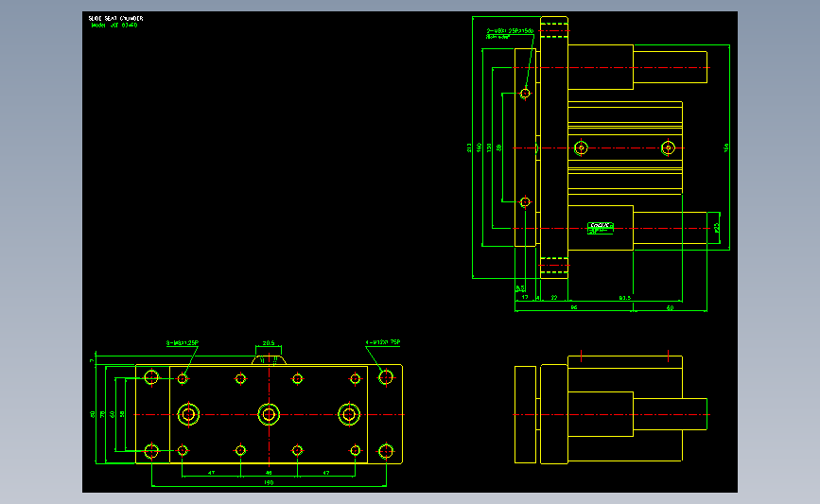
Task: Click the 8-M8x1.25P hole callout
Action: coord(183,343)
